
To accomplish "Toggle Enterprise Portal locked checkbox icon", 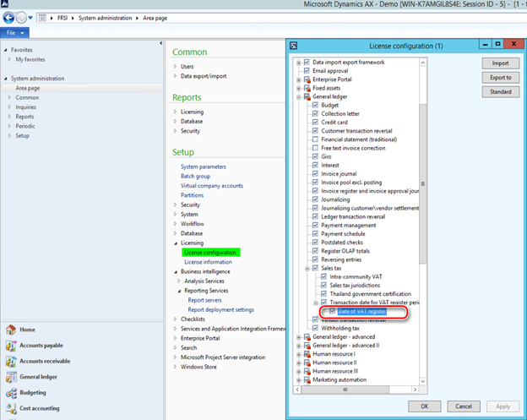I will point(307,79).
